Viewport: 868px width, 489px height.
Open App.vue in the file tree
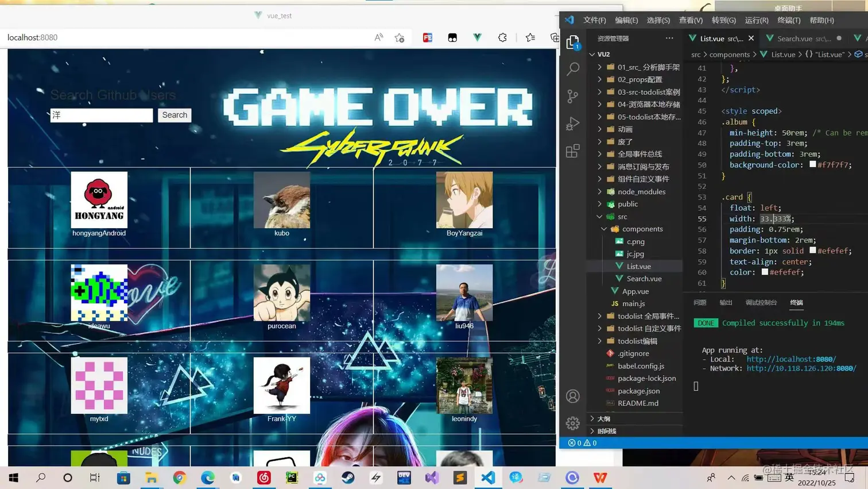[x=635, y=291]
